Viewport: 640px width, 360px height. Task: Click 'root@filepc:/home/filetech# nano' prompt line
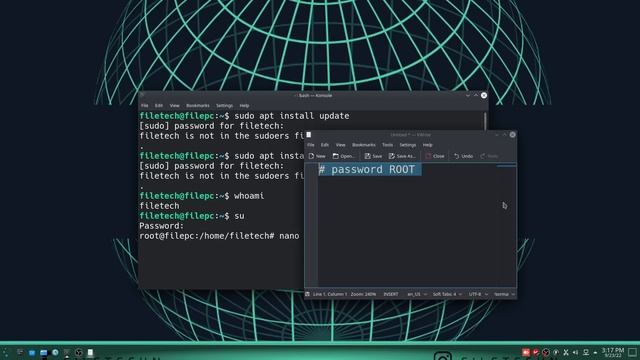(219, 236)
